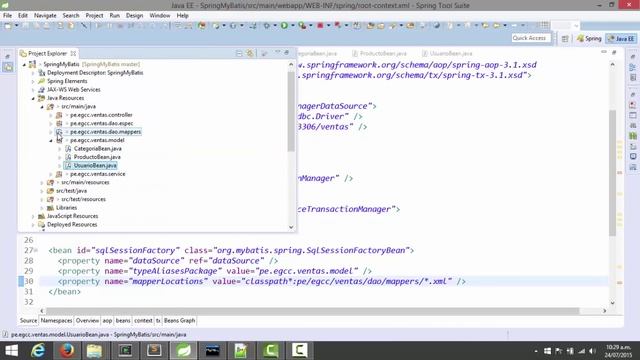Click the editor horizontal scrollbar
Image resolution: width=640 pixels, height=360 pixels.
(312, 311)
